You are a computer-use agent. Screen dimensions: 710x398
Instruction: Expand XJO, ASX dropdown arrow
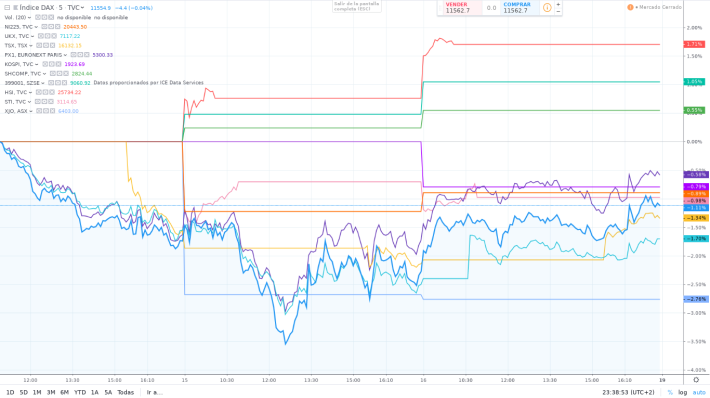point(31,111)
